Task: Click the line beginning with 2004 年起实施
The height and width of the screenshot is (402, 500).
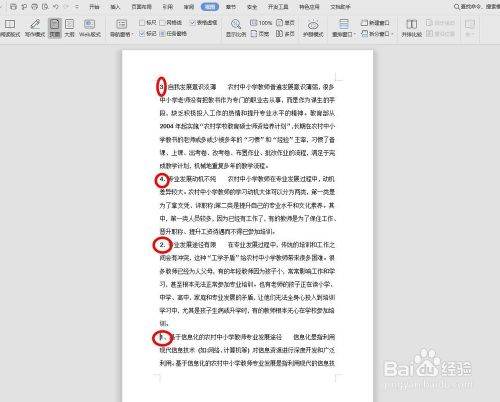Action: coord(247,126)
